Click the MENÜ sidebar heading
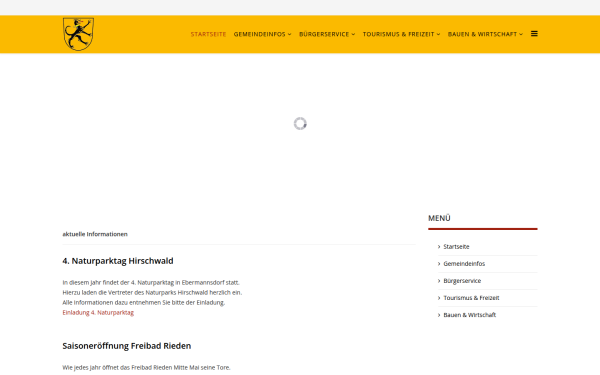This screenshot has height=375, width=600. (x=439, y=218)
